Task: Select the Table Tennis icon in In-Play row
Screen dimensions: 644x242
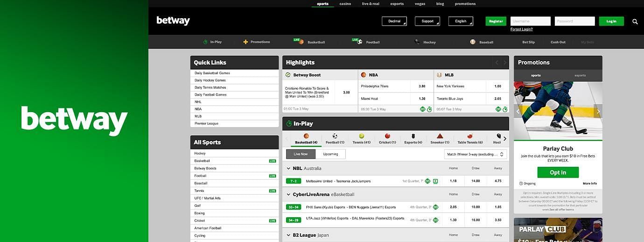Action: point(470,136)
